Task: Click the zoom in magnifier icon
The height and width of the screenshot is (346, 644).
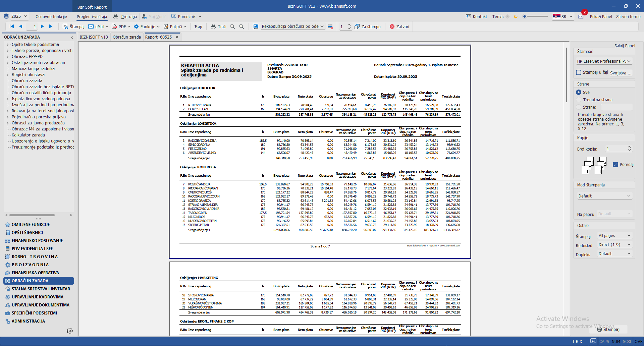Action: [x=241, y=26]
